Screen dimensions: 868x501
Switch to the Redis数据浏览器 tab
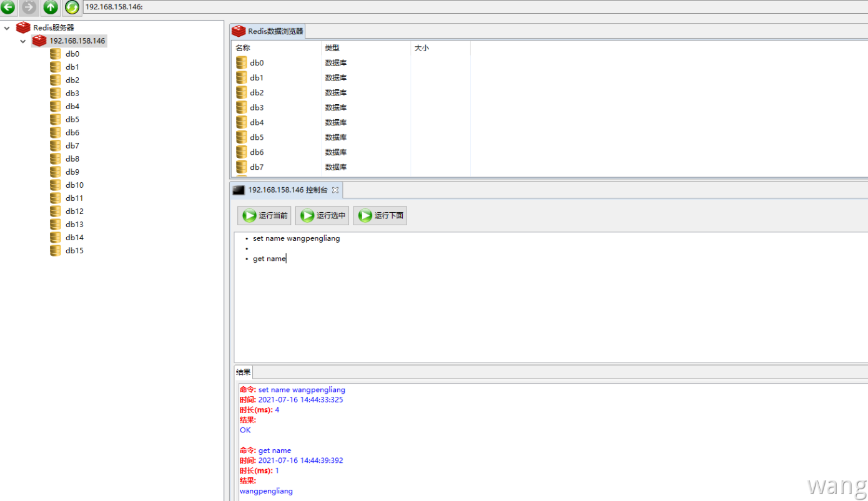coord(269,31)
